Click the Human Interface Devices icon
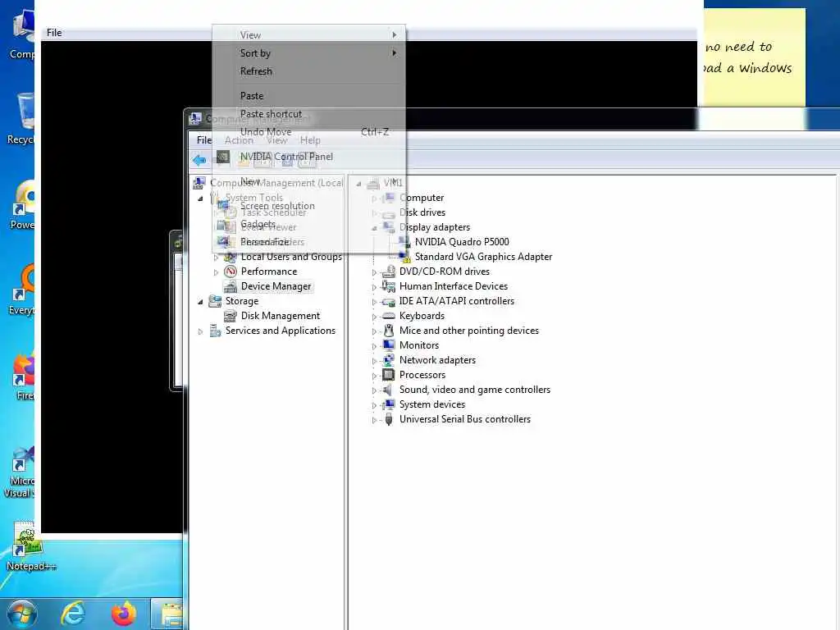The height and width of the screenshot is (630, 840). point(388,286)
